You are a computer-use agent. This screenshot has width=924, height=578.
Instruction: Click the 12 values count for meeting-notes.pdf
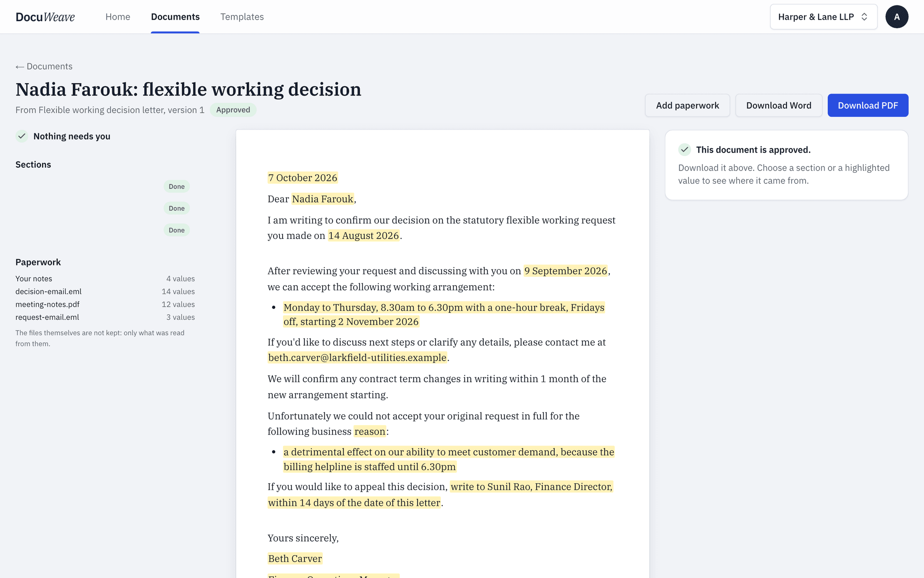click(178, 304)
